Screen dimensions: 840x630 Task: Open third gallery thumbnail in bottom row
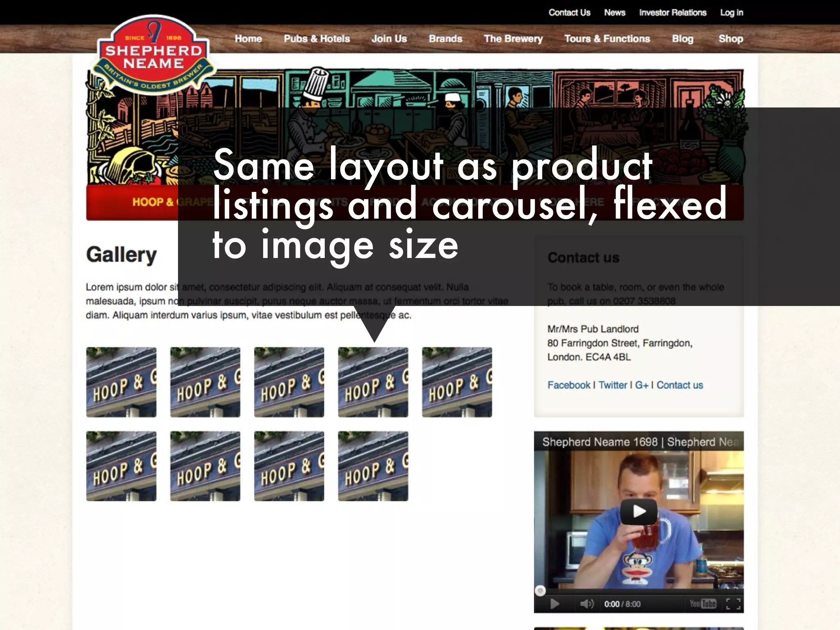289,466
